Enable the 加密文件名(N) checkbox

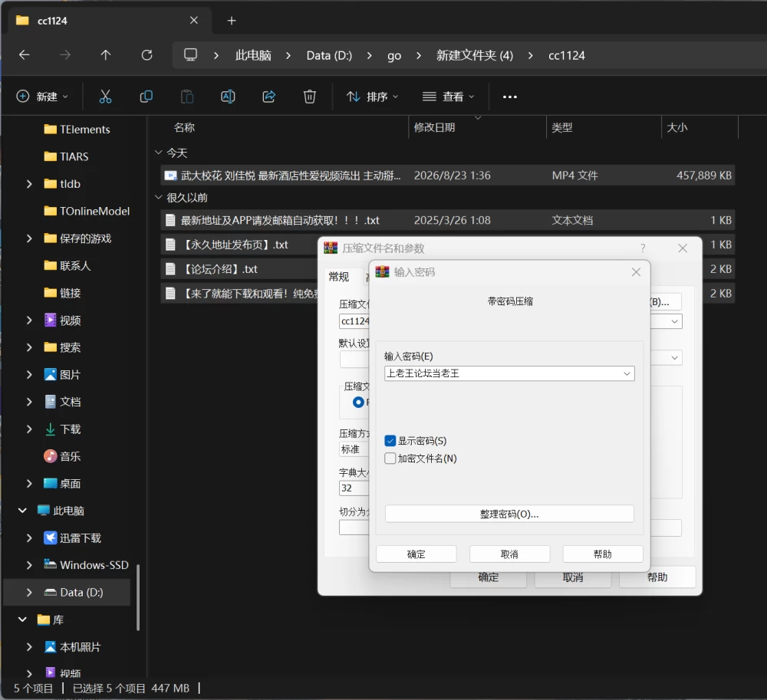pyautogui.click(x=390, y=458)
